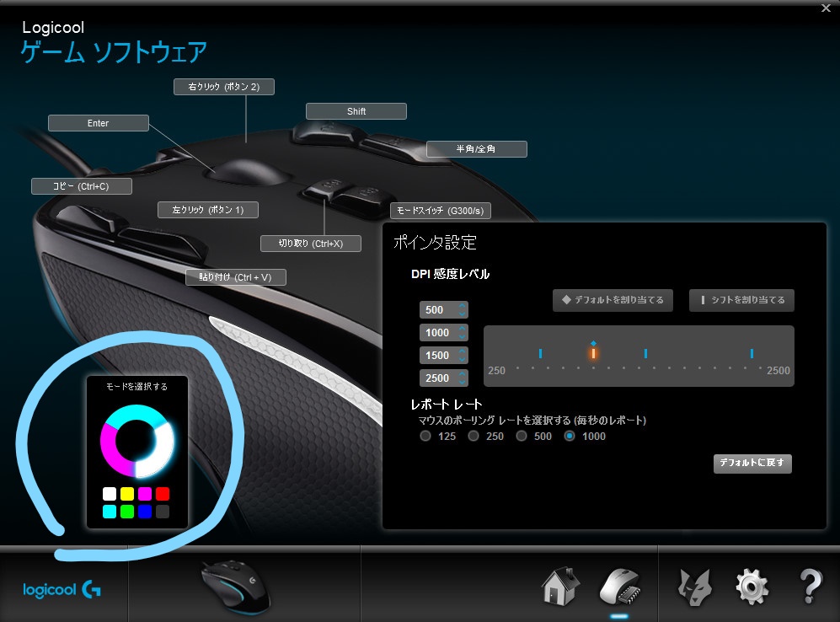This screenshot has height=622, width=840.
Task: Close the Logicool software window
Action: (x=826, y=8)
